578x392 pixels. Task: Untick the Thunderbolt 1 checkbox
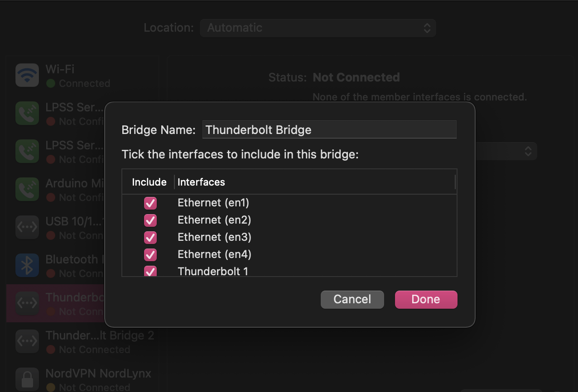150,271
